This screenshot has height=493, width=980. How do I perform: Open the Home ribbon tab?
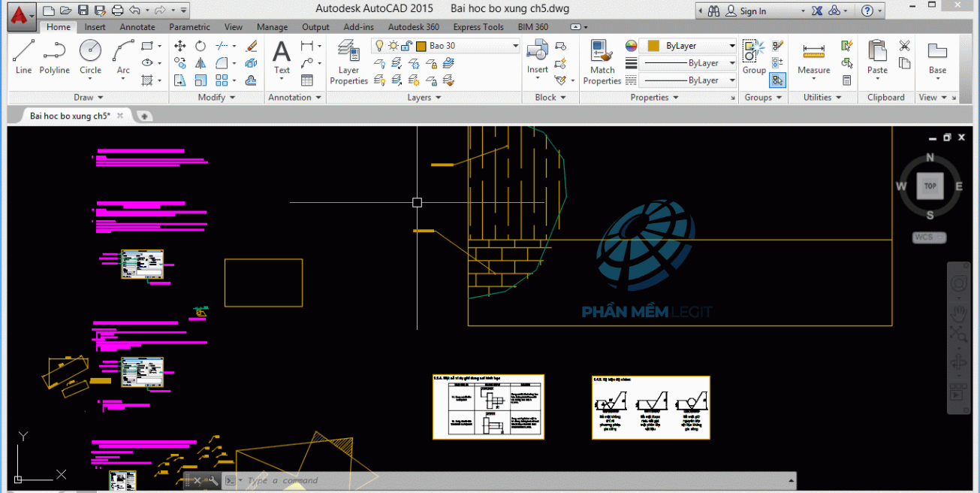[x=58, y=27]
